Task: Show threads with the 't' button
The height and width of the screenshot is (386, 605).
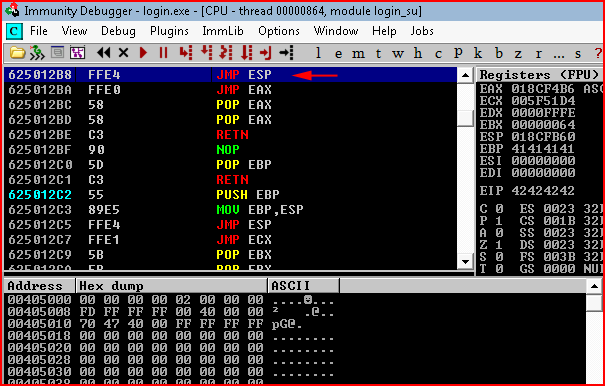Action: pos(379,53)
